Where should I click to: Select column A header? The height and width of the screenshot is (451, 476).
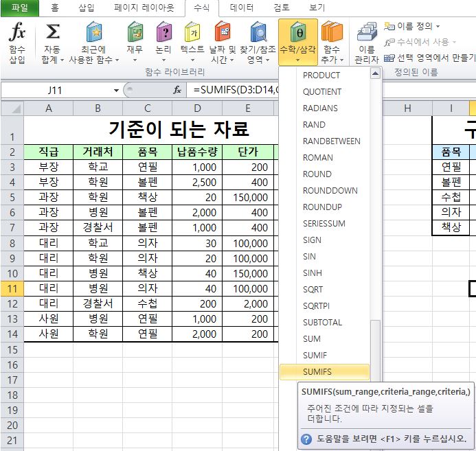(49, 108)
